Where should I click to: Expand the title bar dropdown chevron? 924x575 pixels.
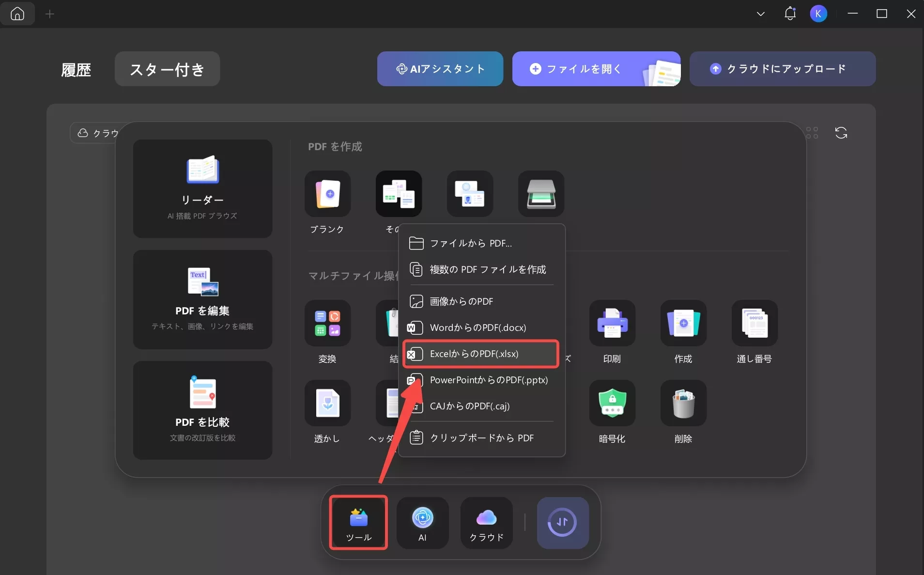coord(760,14)
